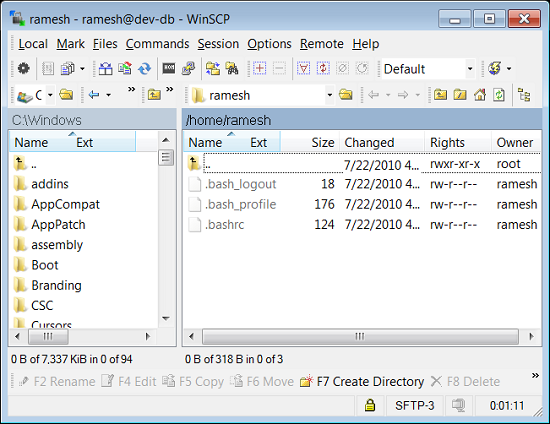Screen dimensions: 550x424
Task: Click local panel horizontal scroll right arrow
Action: pyautogui.click(x=148, y=336)
